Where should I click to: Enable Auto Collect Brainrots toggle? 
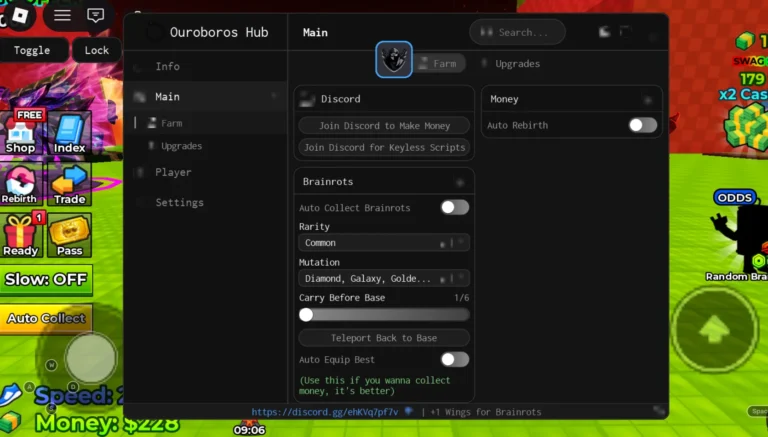455,207
